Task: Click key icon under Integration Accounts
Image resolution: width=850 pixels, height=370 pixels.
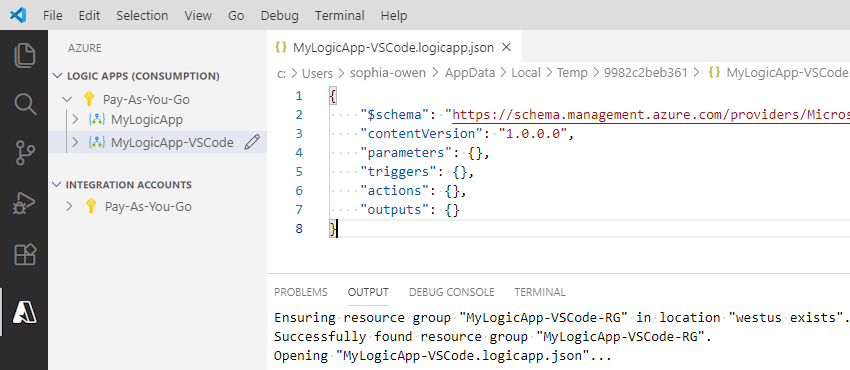Action: click(x=91, y=206)
